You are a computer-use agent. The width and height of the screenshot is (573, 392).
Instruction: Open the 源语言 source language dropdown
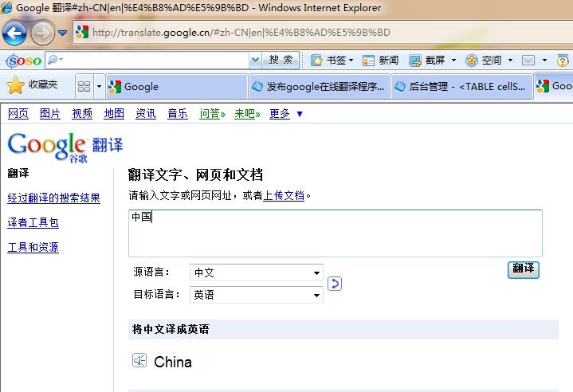pyautogui.click(x=256, y=272)
